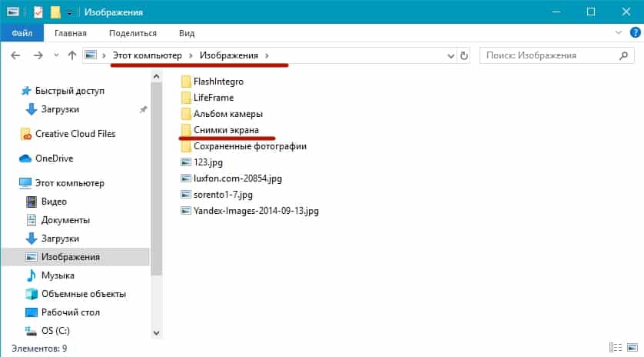Image resolution: width=644 pixels, height=357 pixels.
Task: Switch to large thumbnails view in status bar
Action: 632,349
